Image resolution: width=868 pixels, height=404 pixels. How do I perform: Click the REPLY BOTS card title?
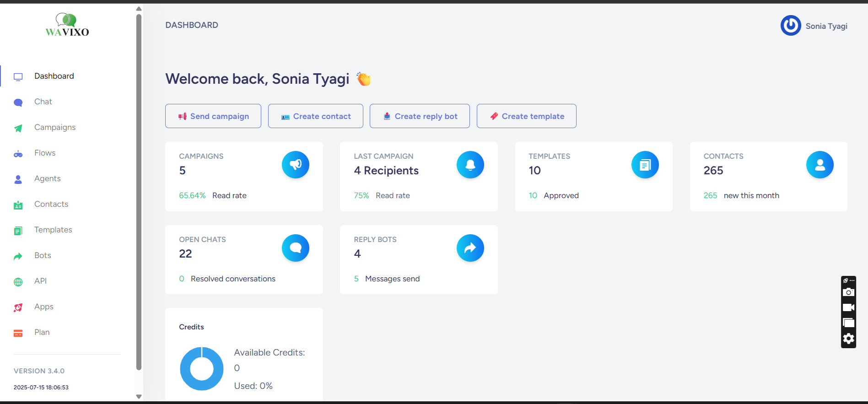(x=375, y=239)
